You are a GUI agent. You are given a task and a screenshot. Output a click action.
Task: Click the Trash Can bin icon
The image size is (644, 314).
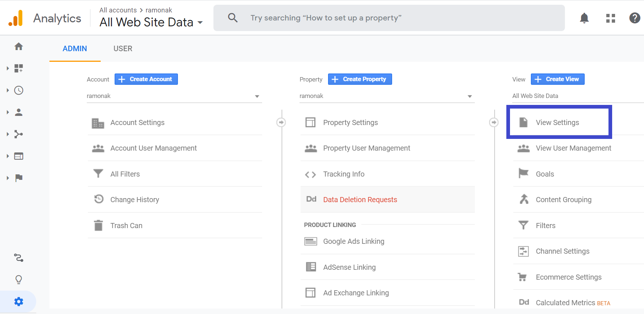point(98,225)
